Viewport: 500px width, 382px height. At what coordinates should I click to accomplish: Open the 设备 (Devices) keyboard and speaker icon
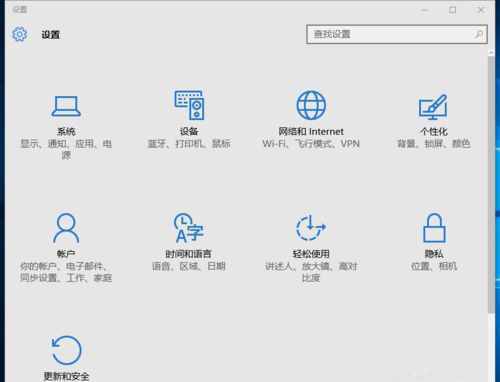click(189, 105)
